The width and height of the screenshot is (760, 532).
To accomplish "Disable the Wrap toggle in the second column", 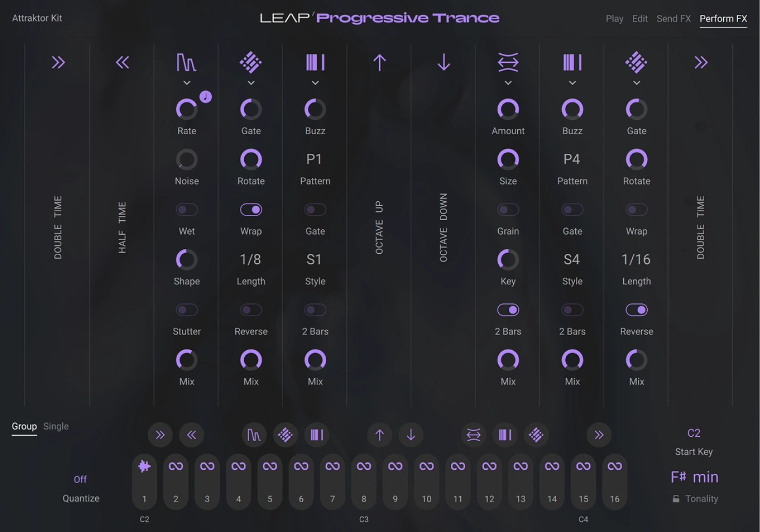I will 250,209.
